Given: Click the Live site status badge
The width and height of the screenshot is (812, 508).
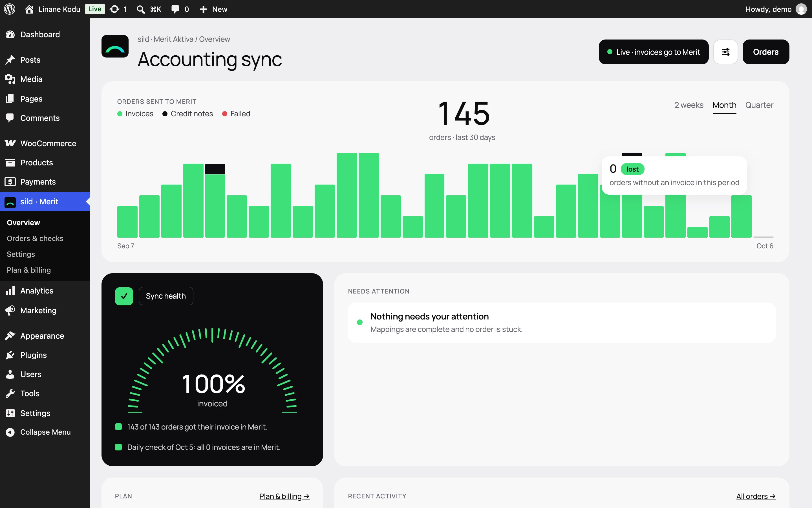Looking at the screenshot, I should [x=95, y=9].
